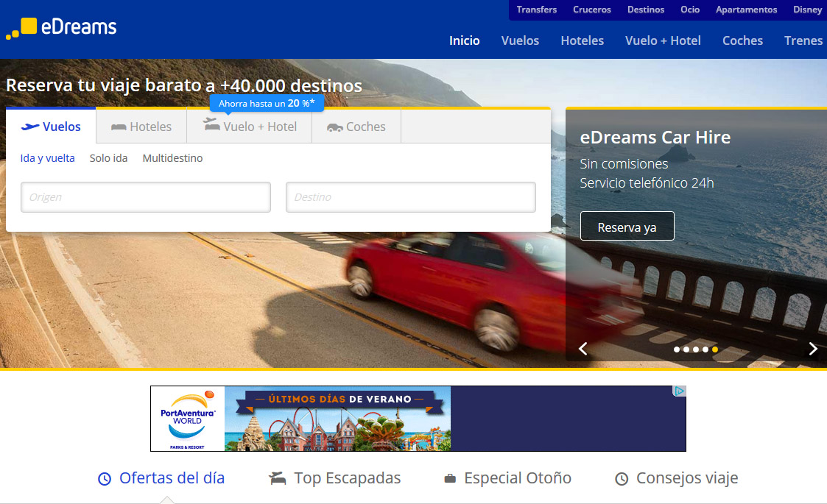827x504 pixels.
Task: Advance to the next carousel slide
Action: pyautogui.click(x=812, y=349)
